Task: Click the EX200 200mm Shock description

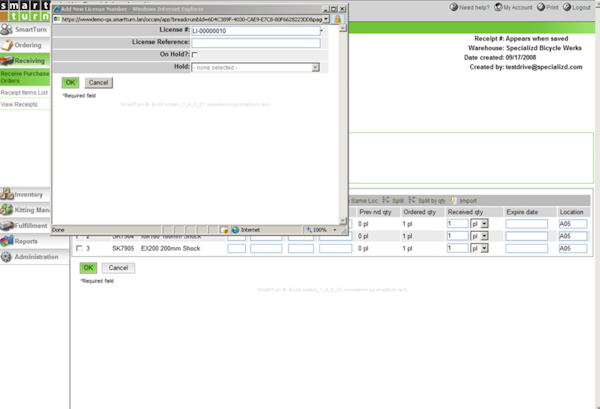Action: tap(171, 248)
